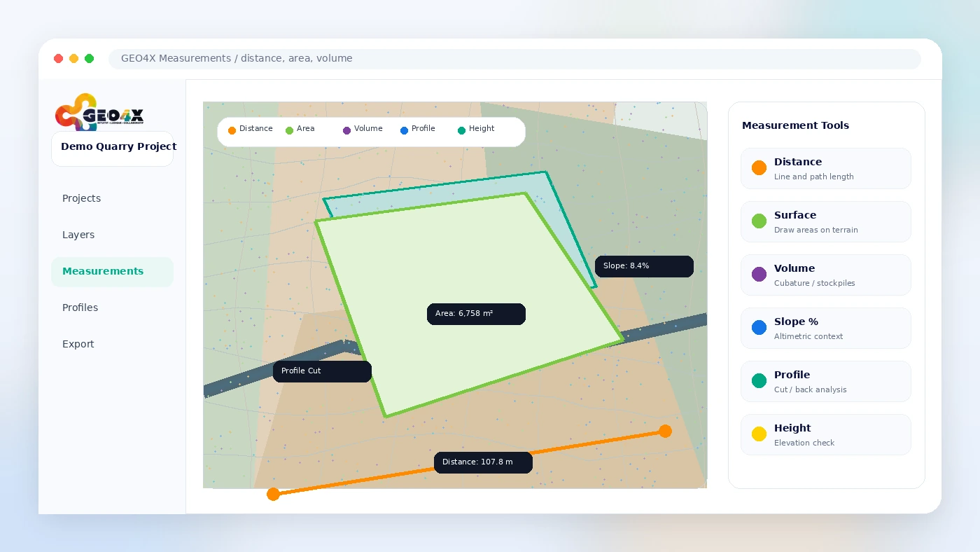Click the orange Distance tool icon
Viewport: 980px width, 552px height.
coord(759,168)
